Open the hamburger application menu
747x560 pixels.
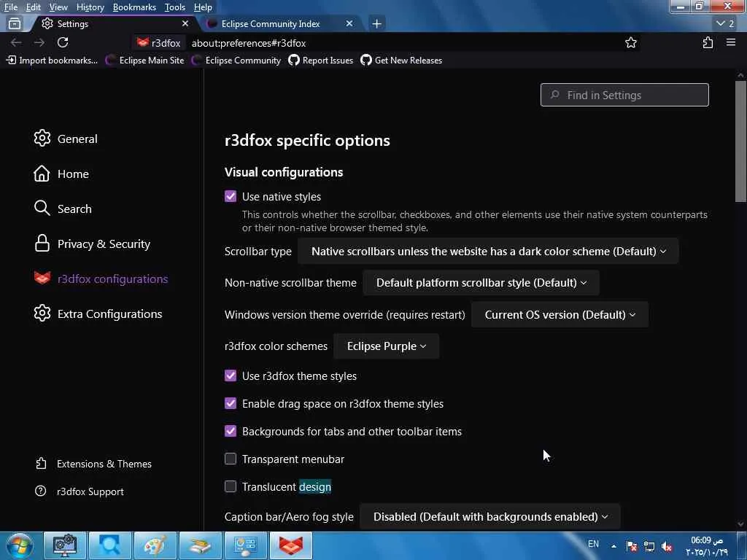tap(731, 42)
